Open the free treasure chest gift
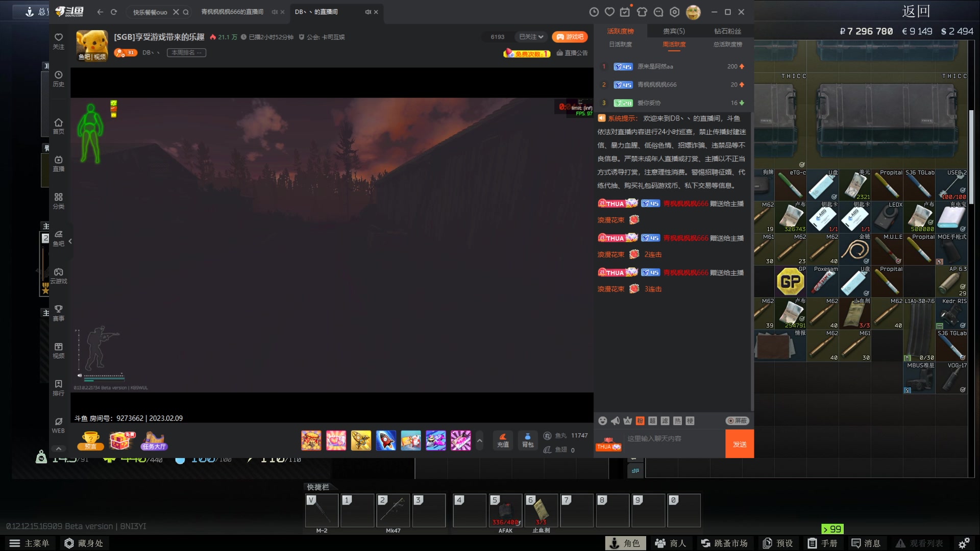 tap(122, 440)
